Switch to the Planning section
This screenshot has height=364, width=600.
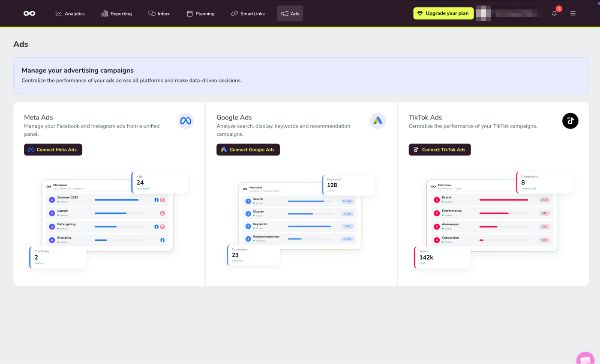pyautogui.click(x=201, y=13)
